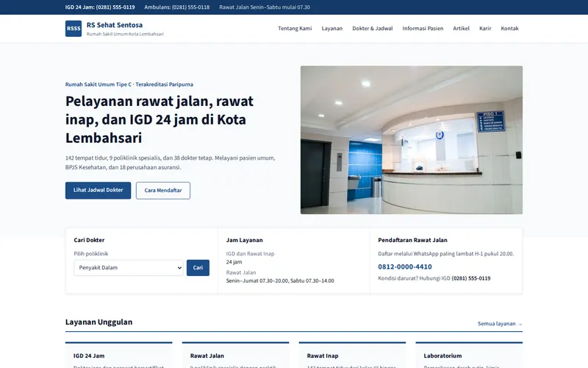Open the Layanan menu item

[332, 29]
